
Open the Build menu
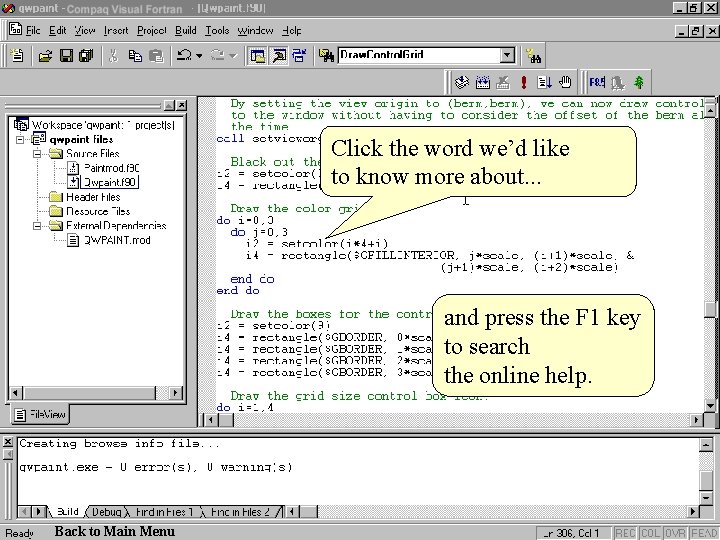click(x=185, y=31)
